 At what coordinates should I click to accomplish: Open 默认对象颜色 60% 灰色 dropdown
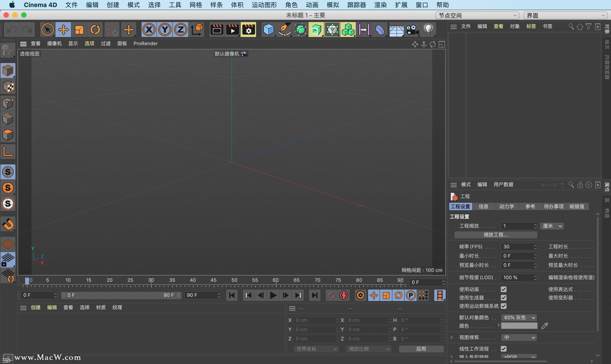519,318
